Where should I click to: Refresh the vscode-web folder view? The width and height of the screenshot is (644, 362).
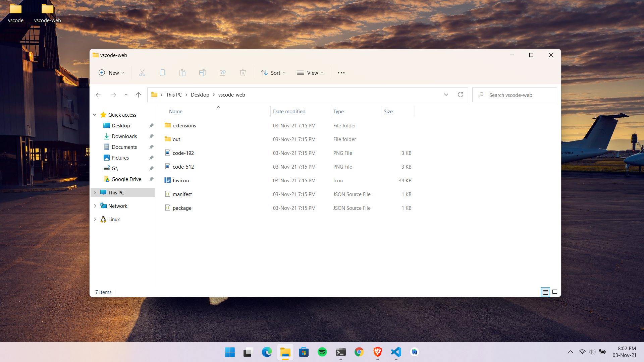tap(461, 95)
